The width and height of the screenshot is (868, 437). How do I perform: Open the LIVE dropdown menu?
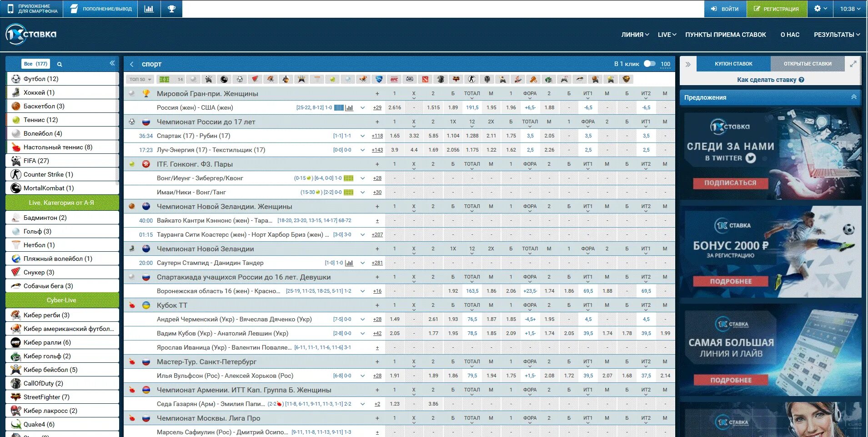667,35
